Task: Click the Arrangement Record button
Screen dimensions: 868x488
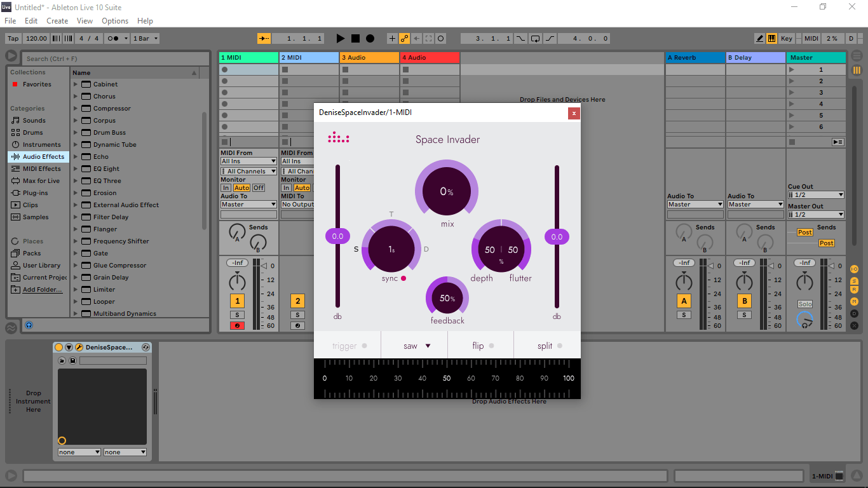Action: tap(370, 39)
